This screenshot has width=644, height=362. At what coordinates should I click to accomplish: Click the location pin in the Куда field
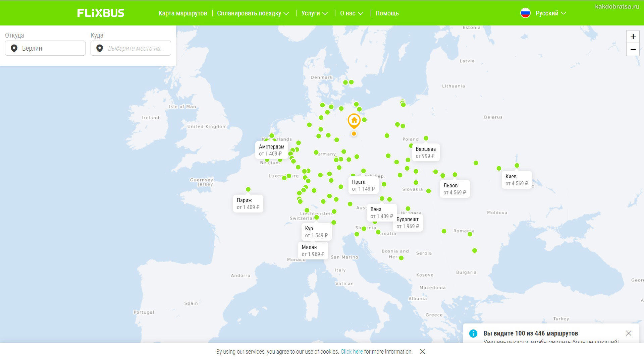click(x=100, y=48)
